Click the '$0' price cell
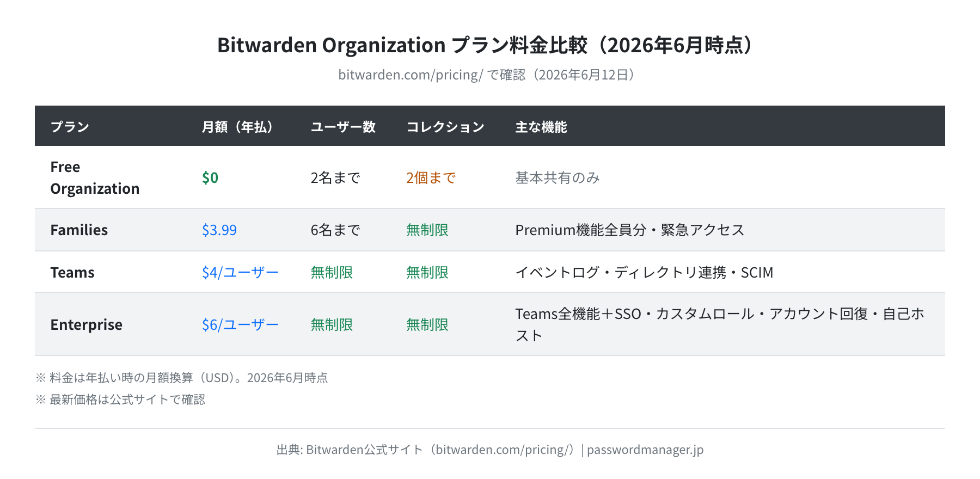980x479 pixels. (x=210, y=177)
